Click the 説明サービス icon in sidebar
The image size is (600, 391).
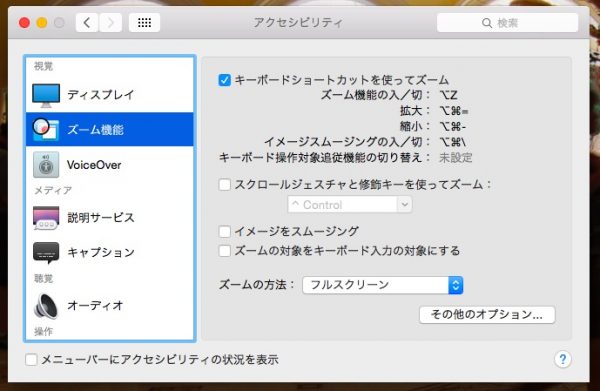click(x=46, y=218)
